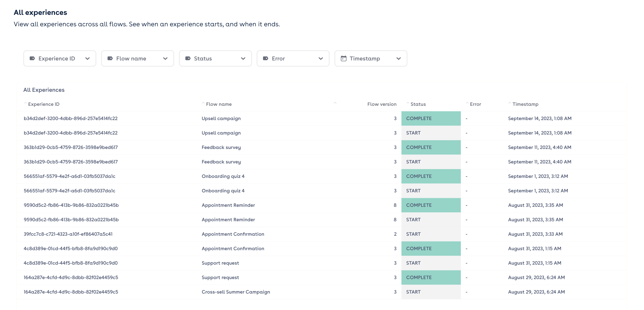Sort table by Status column header

pyautogui.click(x=418, y=104)
